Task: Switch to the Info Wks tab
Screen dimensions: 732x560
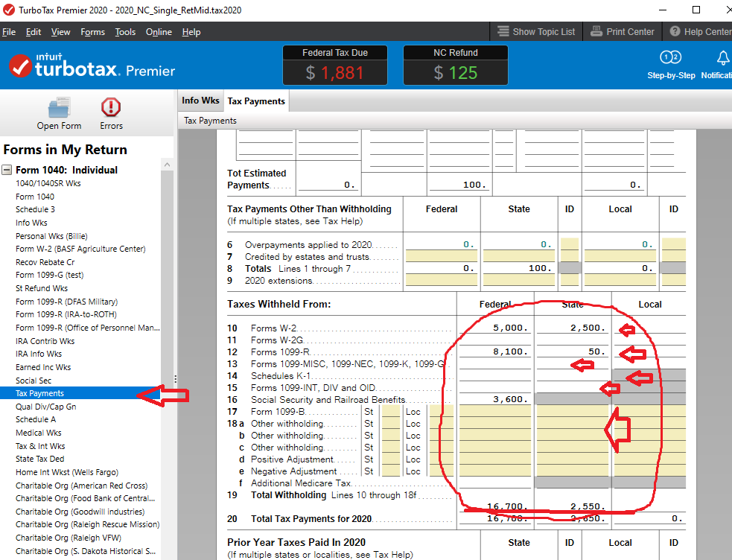Action: 200,101
